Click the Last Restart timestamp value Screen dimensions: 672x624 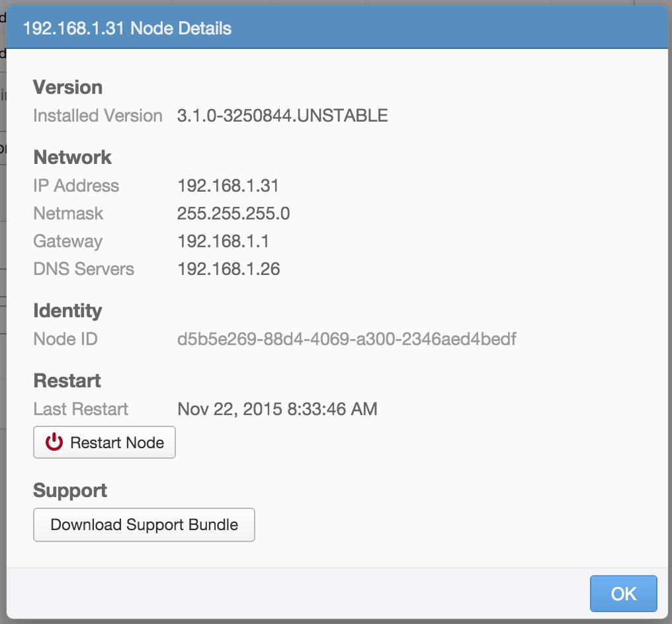(x=277, y=409)
